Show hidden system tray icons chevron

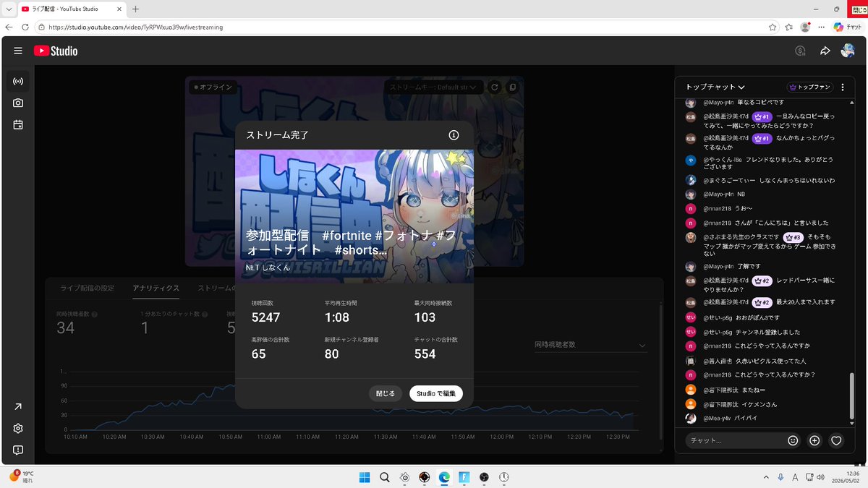(765, 477)
